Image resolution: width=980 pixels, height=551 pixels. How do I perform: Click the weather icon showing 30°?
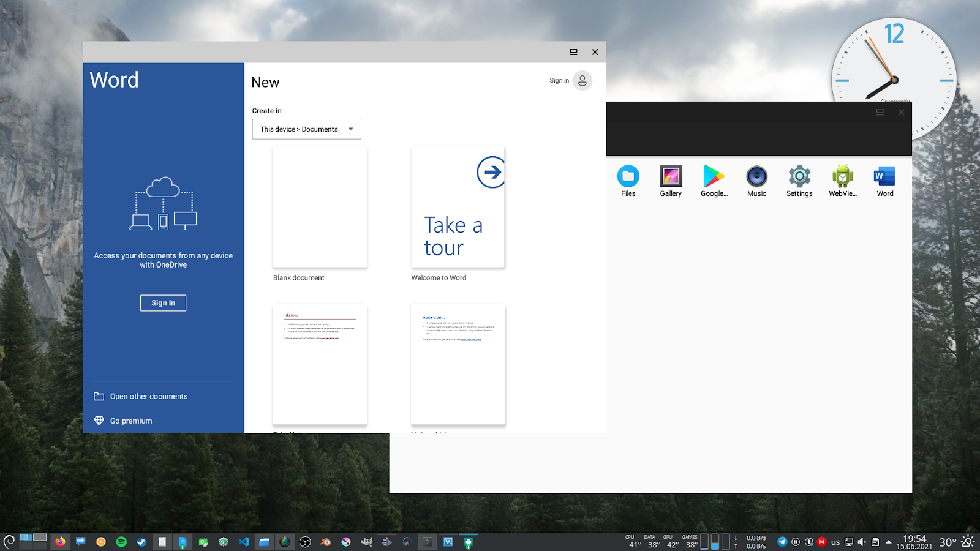tap(968, 542)
